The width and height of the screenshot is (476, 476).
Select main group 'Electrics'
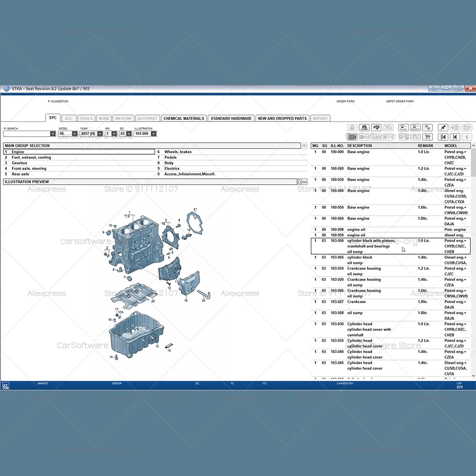[232, 169]
